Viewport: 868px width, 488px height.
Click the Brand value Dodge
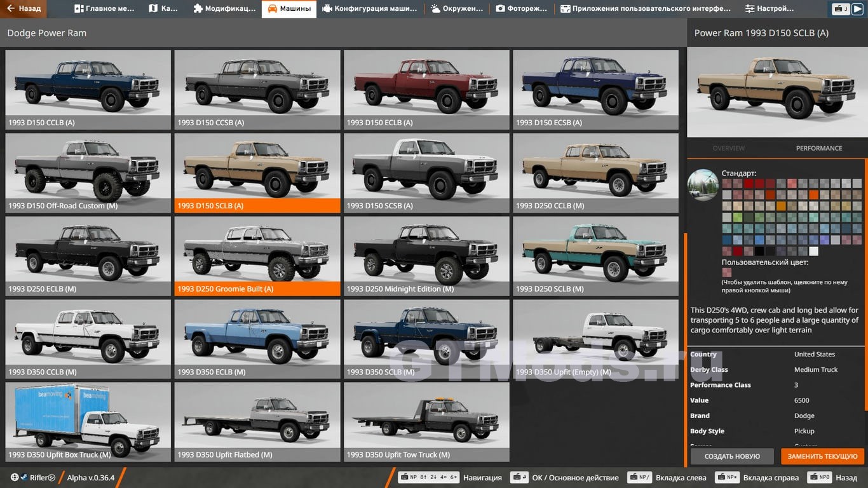click(804, 416)
